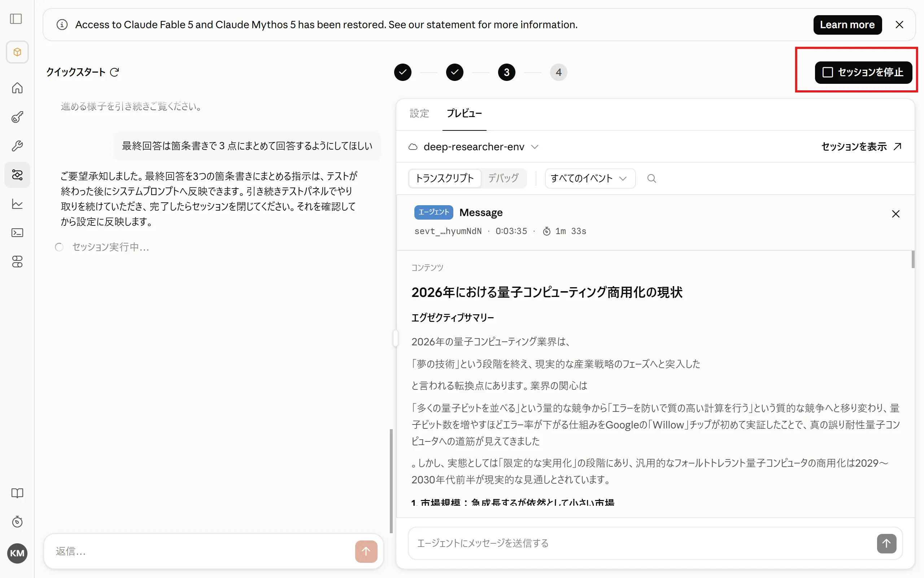Viewport: 924px width, 578px height.
Task: Select the デバッグ view toggle
Action: pyautogui.click(x=503, y=178)
